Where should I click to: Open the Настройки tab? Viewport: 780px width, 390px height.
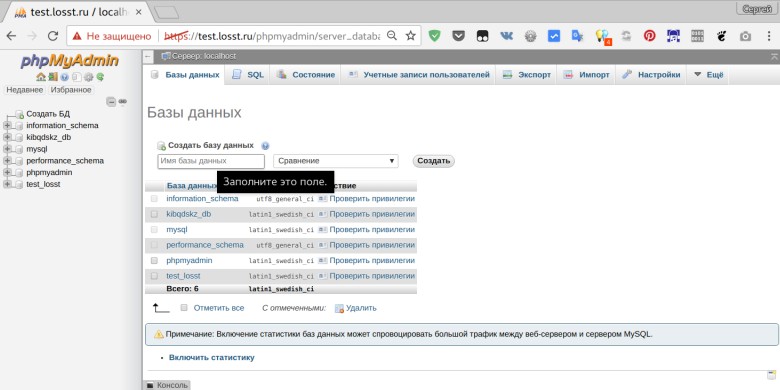coord(651,75)
